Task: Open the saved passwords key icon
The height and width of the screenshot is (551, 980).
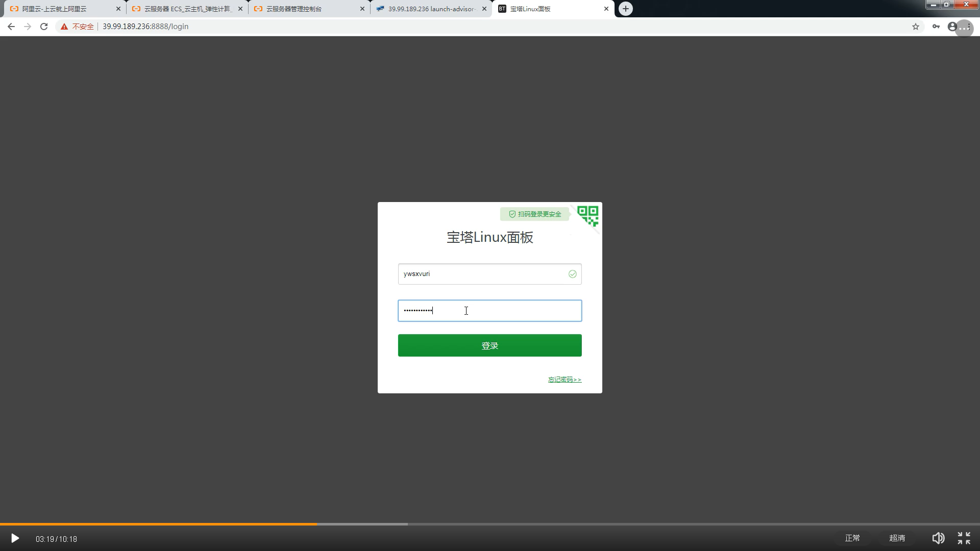Action: pyautogui.click(x=936, y=27)
